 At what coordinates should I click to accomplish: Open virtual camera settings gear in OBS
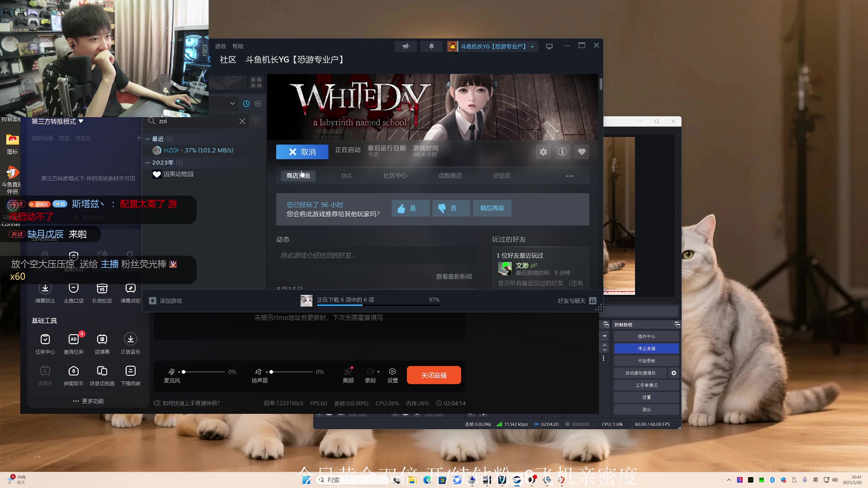(x=674, y=373)
